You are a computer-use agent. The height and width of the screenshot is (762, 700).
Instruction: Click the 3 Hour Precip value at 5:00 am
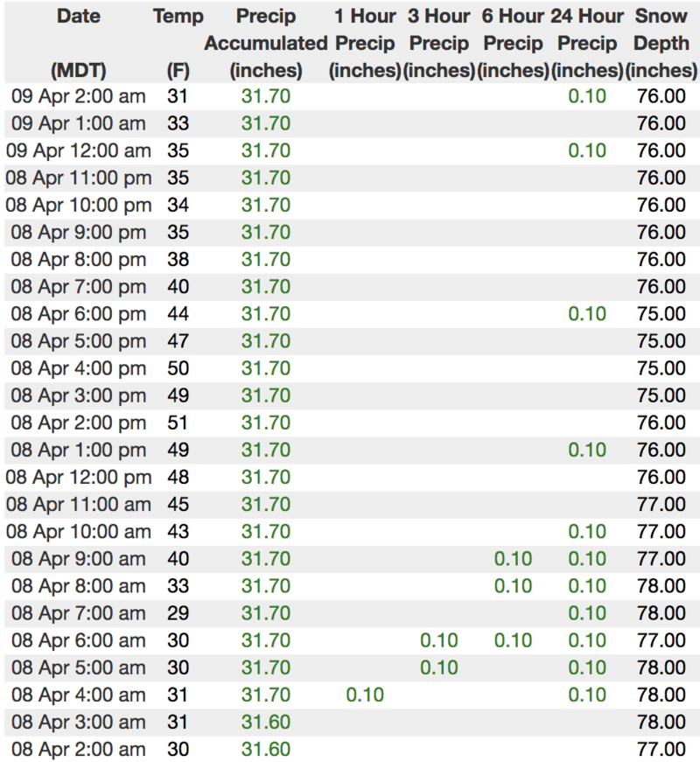[x=439, y=668]
